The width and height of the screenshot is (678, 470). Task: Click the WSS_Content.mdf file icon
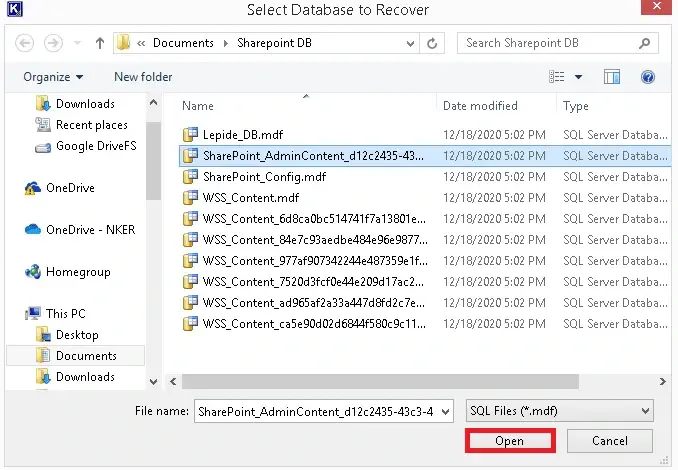point(190,198)
